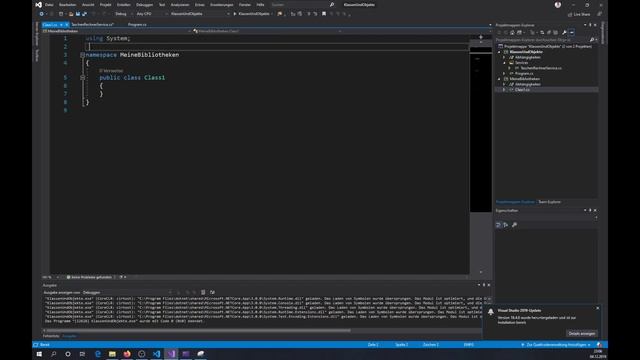Click Collapse All icon in Solution Explorer
Screen dimensions: 640x360
point(549,32)
